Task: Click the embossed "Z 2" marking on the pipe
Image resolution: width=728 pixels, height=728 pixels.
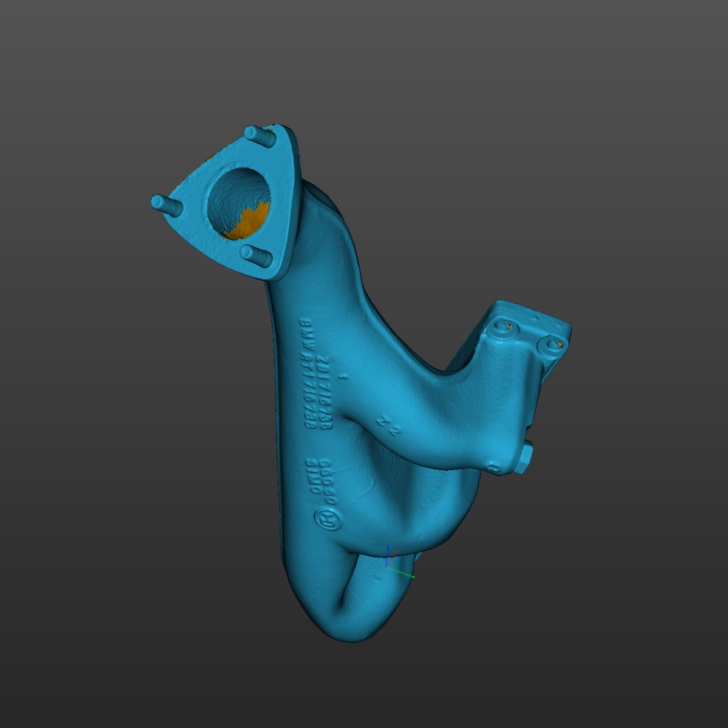Action: (x=389, y=426)
